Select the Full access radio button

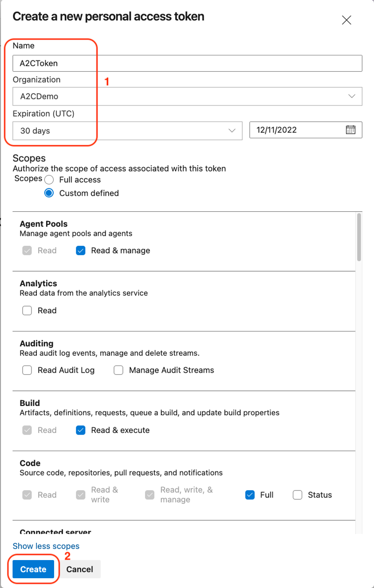click(49, 179)
